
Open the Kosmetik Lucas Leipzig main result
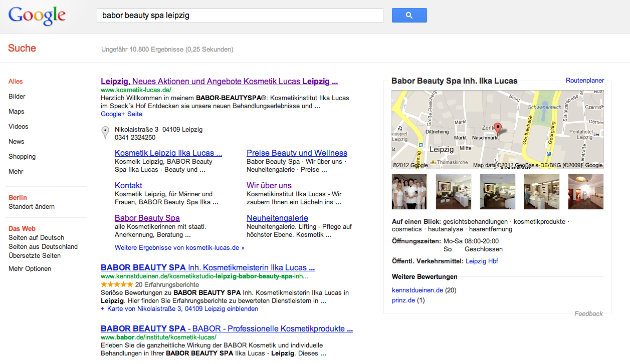click(219, 81)
